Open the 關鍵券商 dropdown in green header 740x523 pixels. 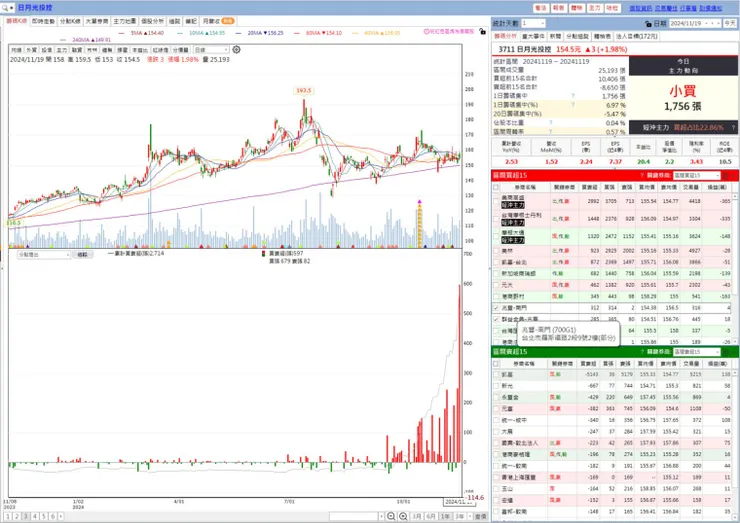tap(697, 352)
